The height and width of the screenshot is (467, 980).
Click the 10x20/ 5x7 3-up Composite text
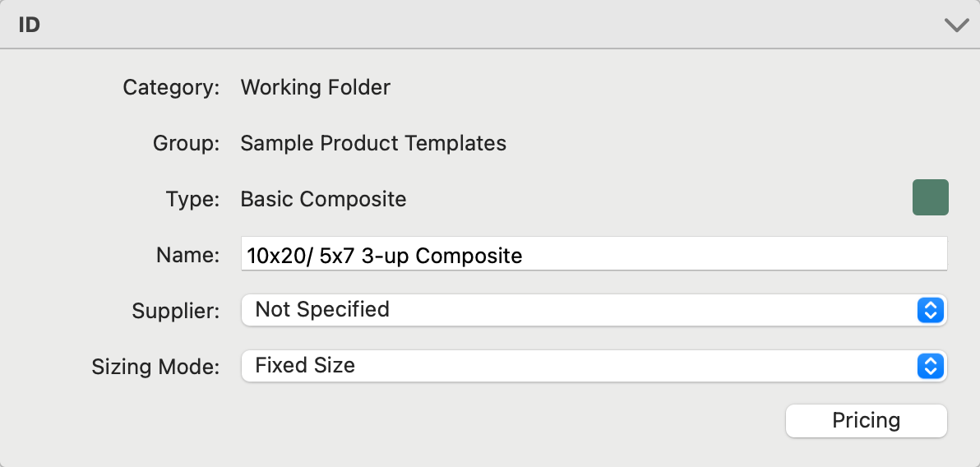point(385,256)
